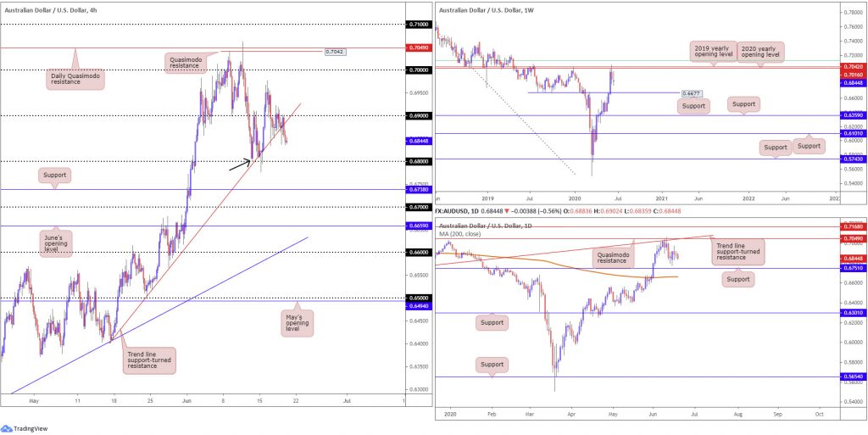Screen dimensions: 868x435
Task: Select the Oct label on daily time axis
Action: (x=820, y=414)
